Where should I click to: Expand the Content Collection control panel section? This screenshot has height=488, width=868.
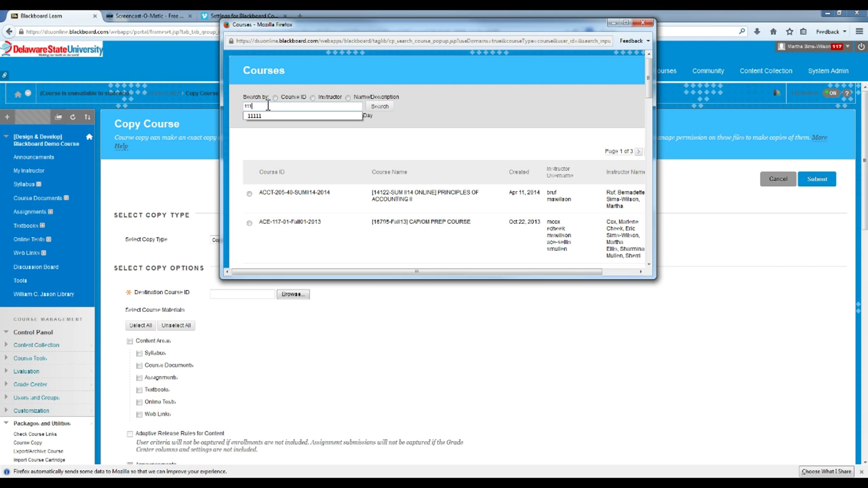click(x=6, y=344)
